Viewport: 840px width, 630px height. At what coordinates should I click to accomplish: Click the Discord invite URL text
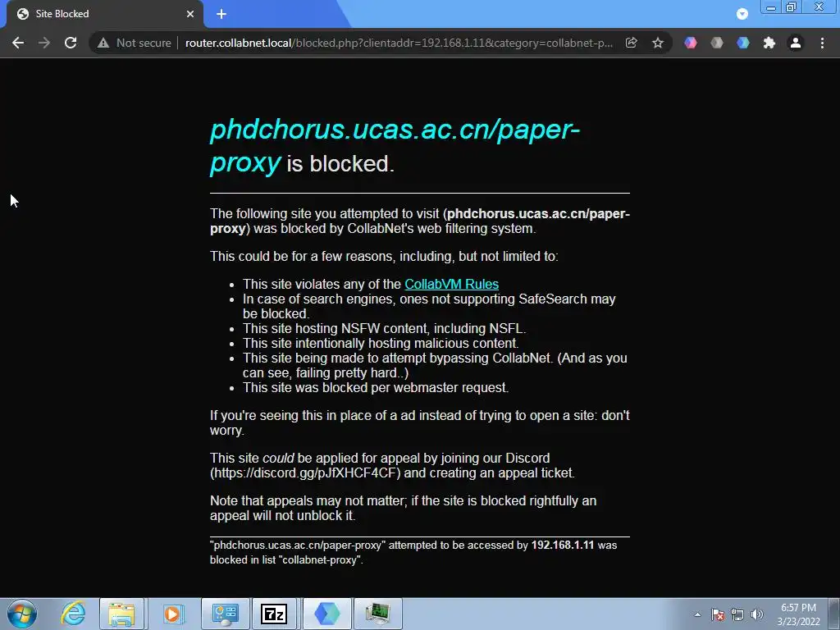click(x=305, y=473)
